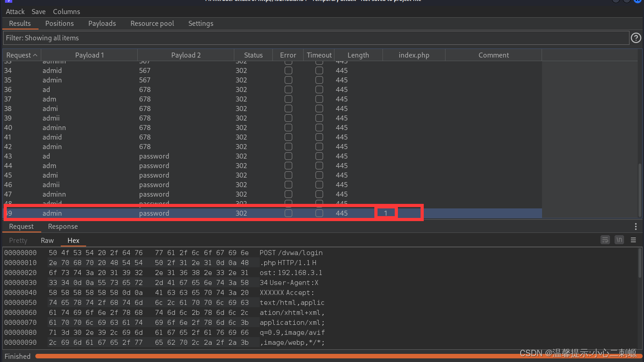Tick the Timeout checkbox for request 44

319,166
